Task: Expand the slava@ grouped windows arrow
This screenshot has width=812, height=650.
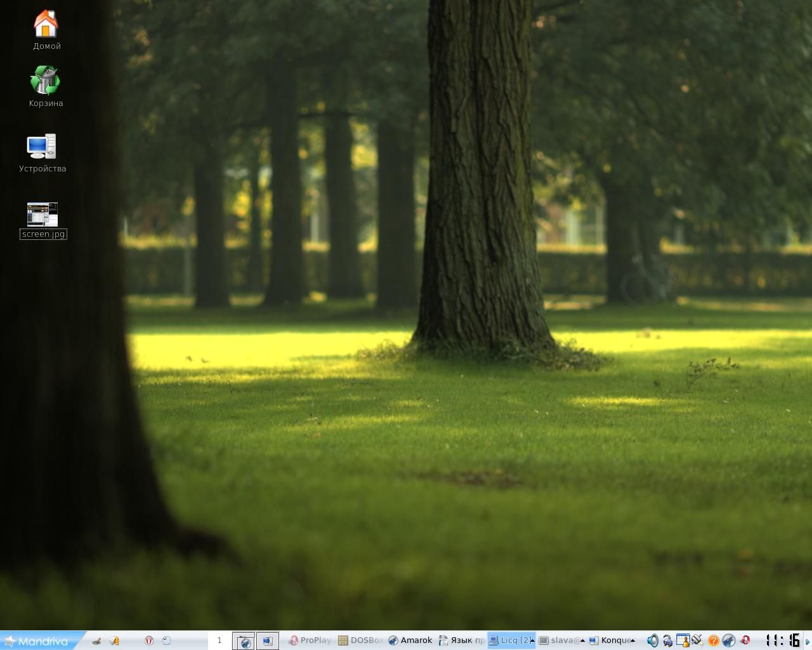Action: [x=582, y=640]
